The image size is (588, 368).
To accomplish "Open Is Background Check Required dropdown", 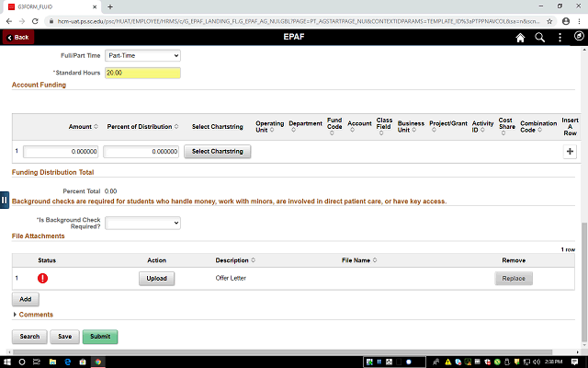I will click(x=142, y=223).
